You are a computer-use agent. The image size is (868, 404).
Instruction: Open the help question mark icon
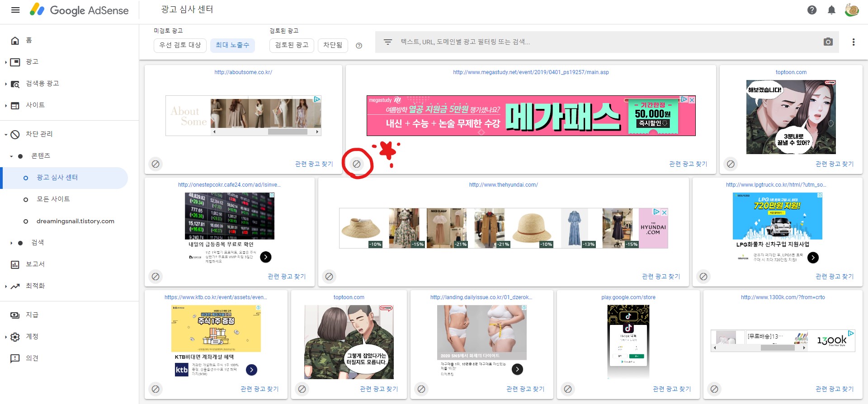tap(812, 10)
